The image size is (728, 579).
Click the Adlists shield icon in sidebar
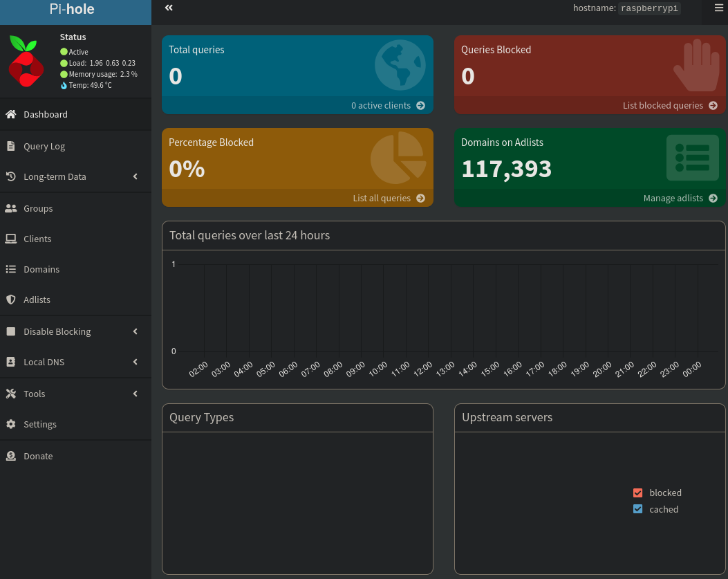[10, 300]
